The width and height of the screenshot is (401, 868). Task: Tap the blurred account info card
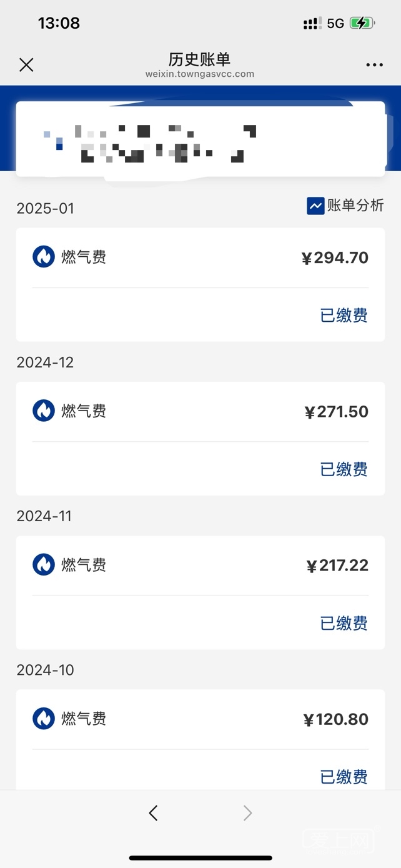[x=200, y=140]
